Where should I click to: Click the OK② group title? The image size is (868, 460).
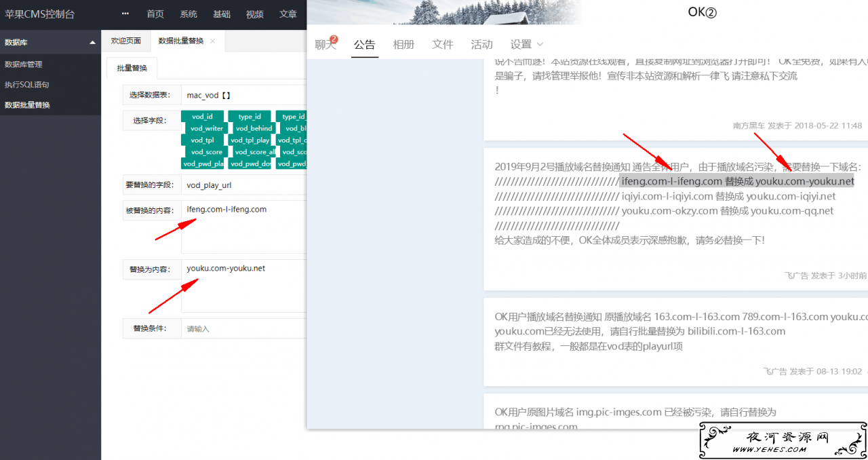point(702,12)
